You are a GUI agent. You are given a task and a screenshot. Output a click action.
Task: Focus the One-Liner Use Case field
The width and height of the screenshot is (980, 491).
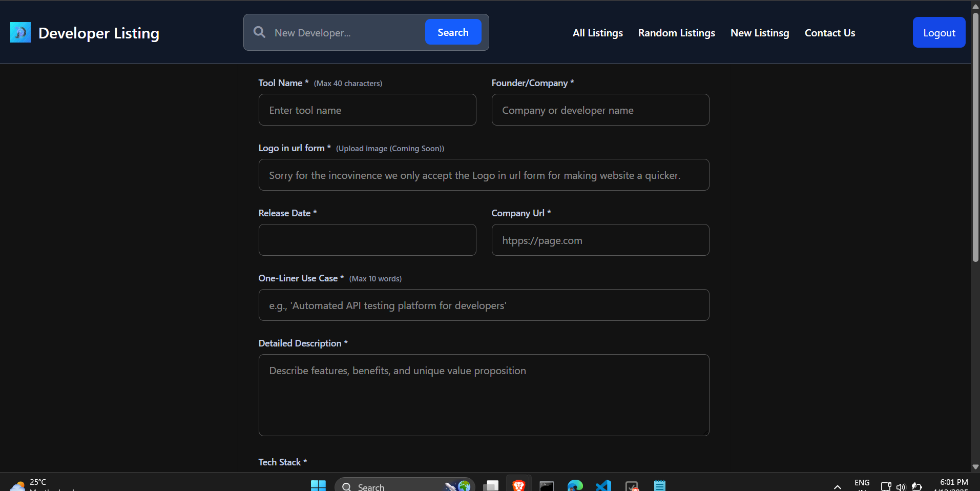[x=484, y=305]
